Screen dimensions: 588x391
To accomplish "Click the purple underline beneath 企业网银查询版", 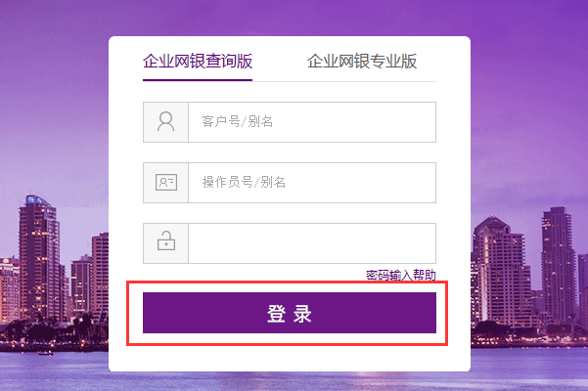I will [x=198, y=79].
